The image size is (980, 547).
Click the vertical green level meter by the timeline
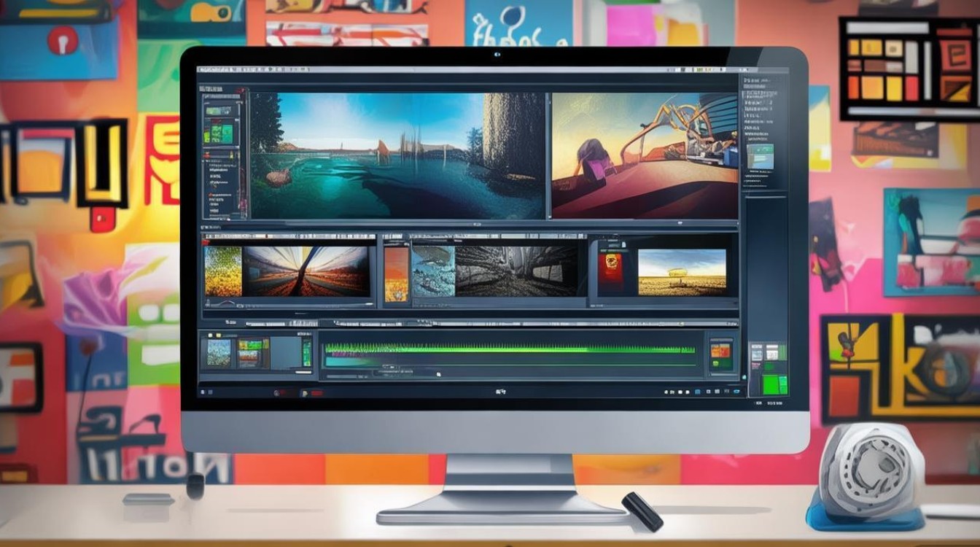pyautogui.click(x=307, y=351)
